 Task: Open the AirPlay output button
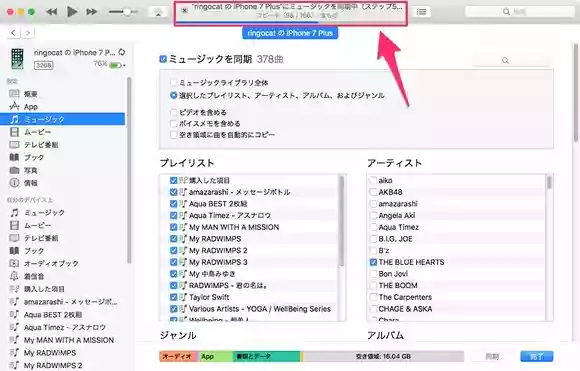point(158,12)
